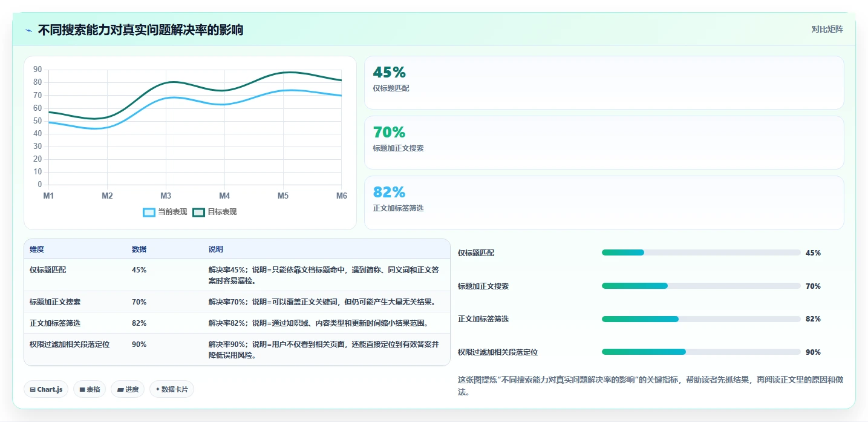Screen dimensions: 868x422
Task: Click the 70% cell in the table
Action: coord(139,302)
